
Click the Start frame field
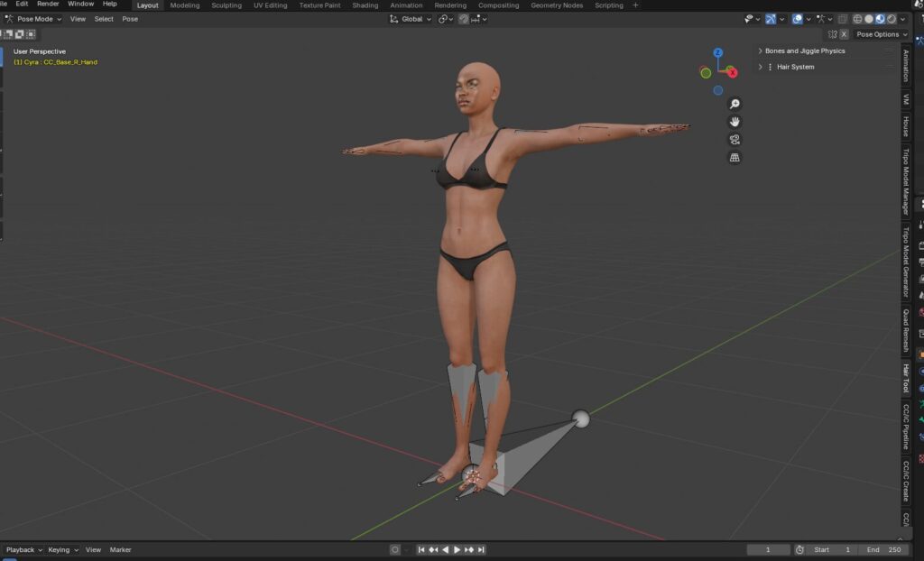tap(833, 550)
